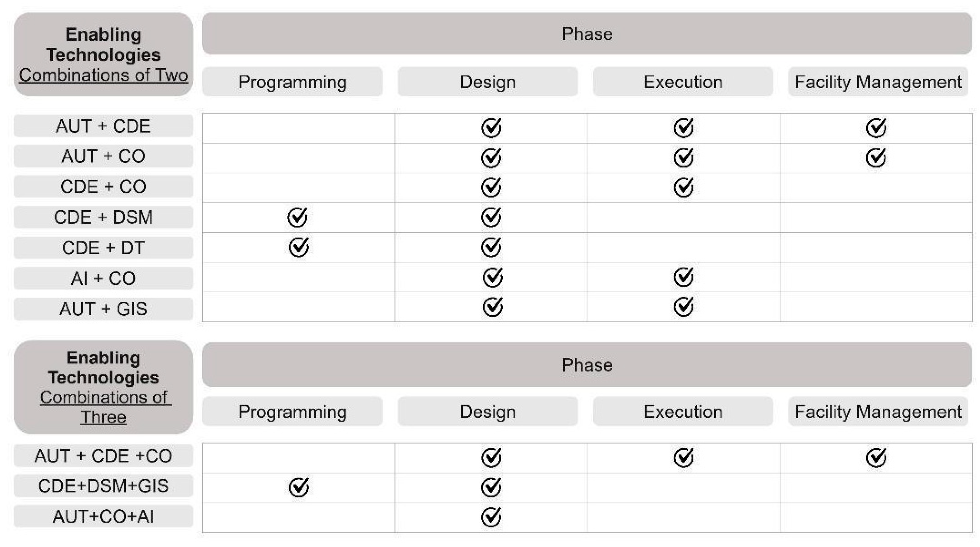
Task: Click the Design checkmark for AUT+CO+AI
Action: click(x=491, y=517)
